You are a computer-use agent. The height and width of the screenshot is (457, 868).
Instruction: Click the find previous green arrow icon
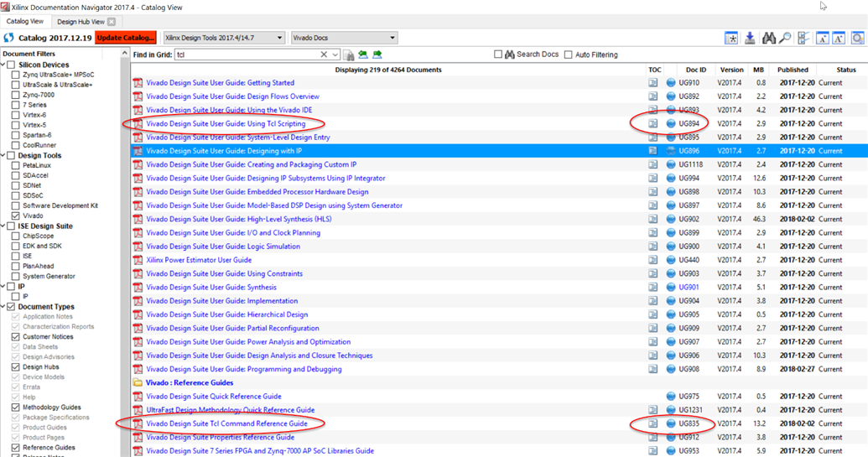click(x=363, y=55)
